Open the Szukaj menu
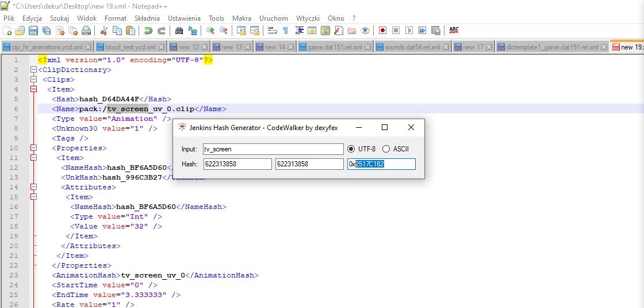This screenshot has height=308, width=644. (60, 18)
